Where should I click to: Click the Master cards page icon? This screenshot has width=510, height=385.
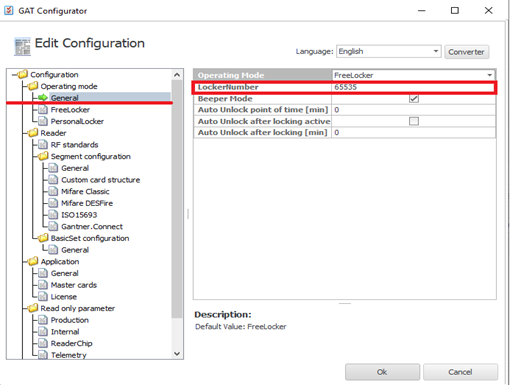(x=43, y=285)
